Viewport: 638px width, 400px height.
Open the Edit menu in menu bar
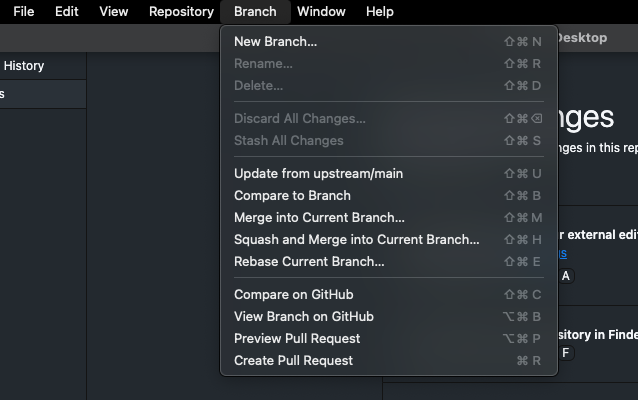(x=67, y=11)
